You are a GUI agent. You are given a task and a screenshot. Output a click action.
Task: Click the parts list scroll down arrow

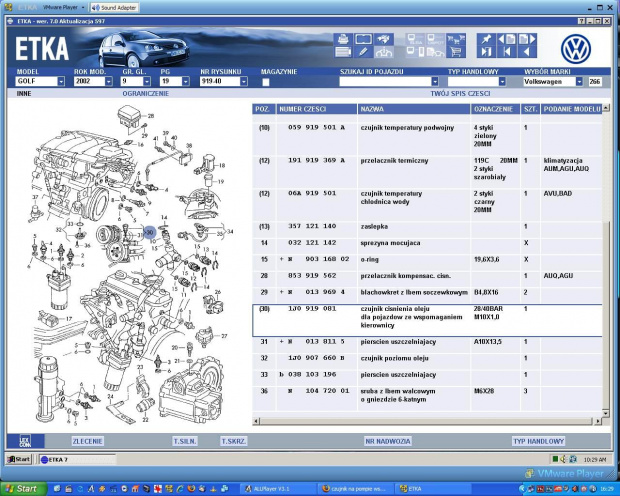coord(605,413)
